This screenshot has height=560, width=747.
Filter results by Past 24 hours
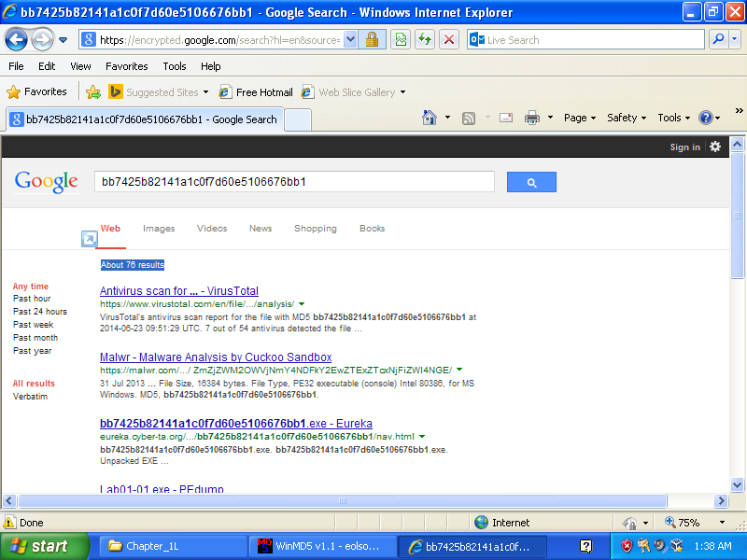(x=40, y=312)
